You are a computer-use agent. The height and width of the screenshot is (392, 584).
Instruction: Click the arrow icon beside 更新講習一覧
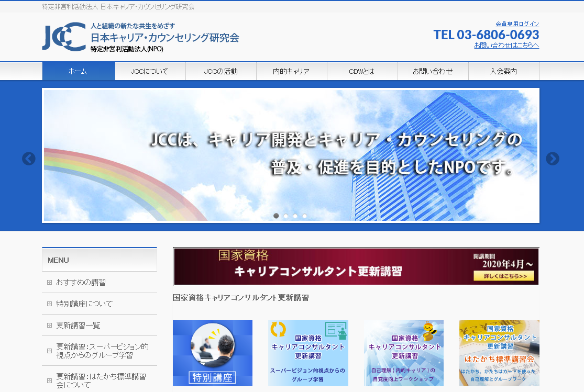click(x=49, y=326)
